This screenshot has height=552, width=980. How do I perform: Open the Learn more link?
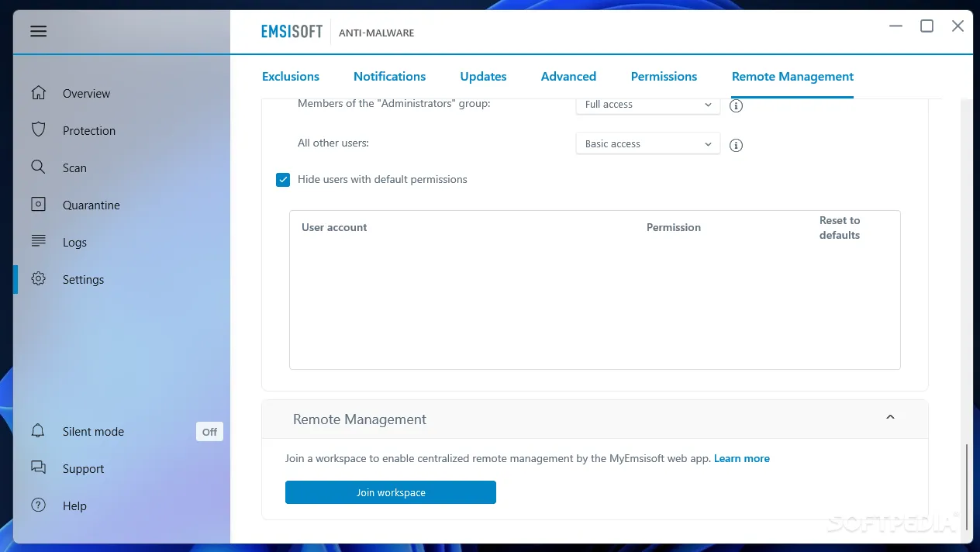pyautogui.click(x=742, y=458)
